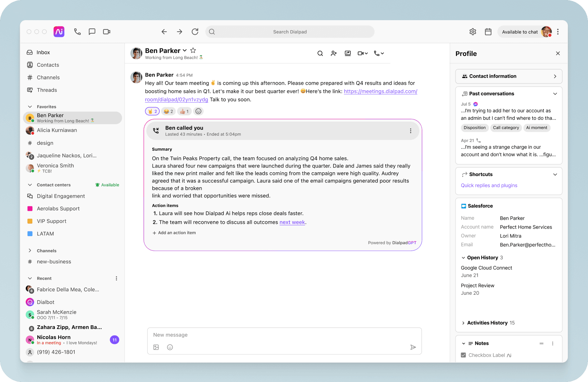Open emoji picker in message composer

[170, 347]
